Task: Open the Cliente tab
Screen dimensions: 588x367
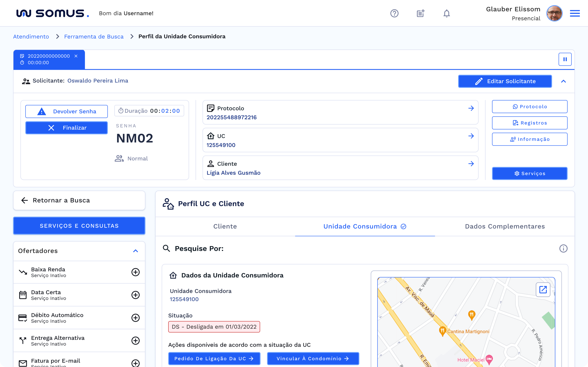Action: (225, 226)
